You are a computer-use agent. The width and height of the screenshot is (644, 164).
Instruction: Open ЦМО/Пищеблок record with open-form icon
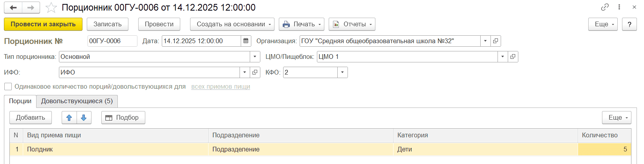click(x=513, y=56)
